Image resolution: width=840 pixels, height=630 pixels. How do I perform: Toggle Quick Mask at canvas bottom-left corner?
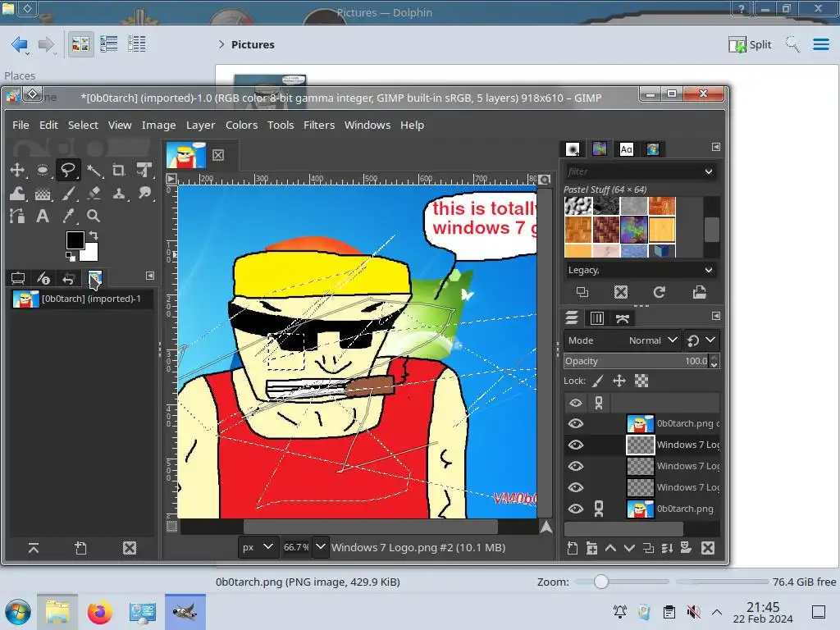171,527
